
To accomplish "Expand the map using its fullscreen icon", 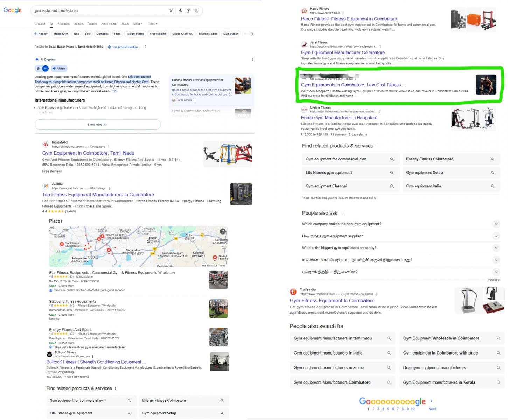I will pyautogui.click(x=223, y=231).
